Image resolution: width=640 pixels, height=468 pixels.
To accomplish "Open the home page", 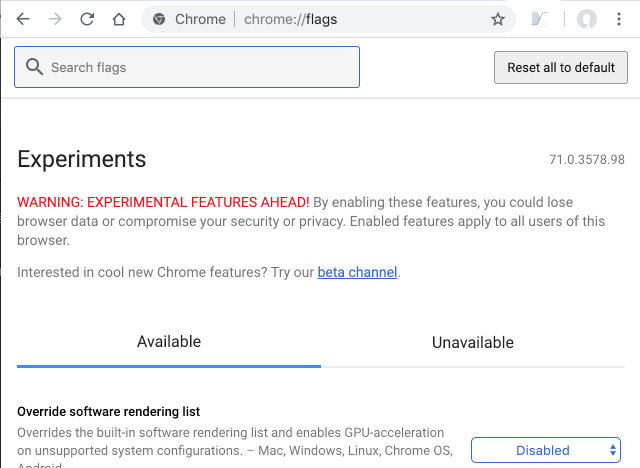I will (119, 19).
